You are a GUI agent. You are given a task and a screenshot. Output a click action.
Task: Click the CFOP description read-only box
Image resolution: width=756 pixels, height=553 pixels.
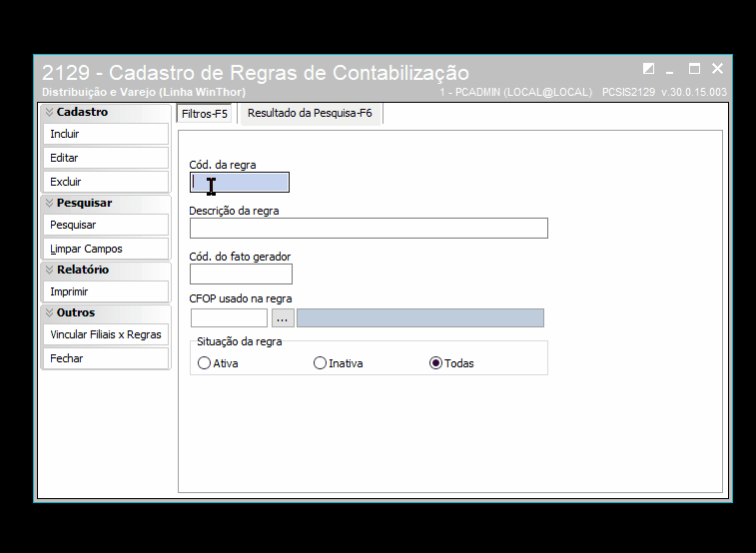pos(420,318)
